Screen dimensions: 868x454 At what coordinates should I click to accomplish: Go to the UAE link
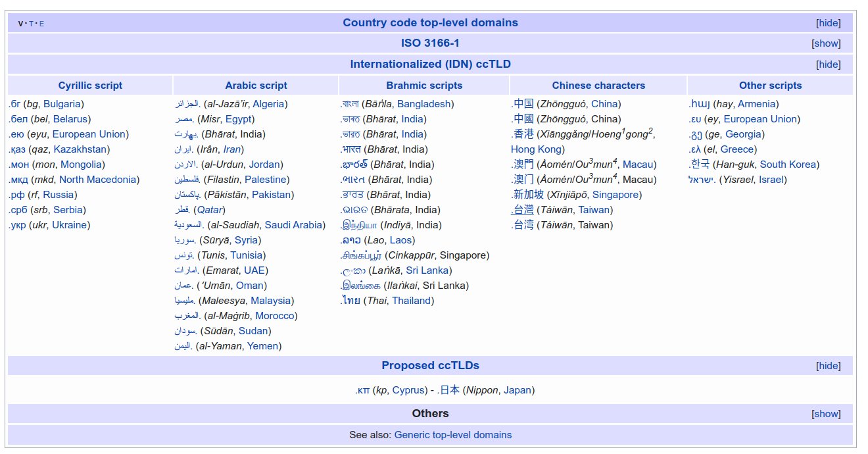click(254, 270)
